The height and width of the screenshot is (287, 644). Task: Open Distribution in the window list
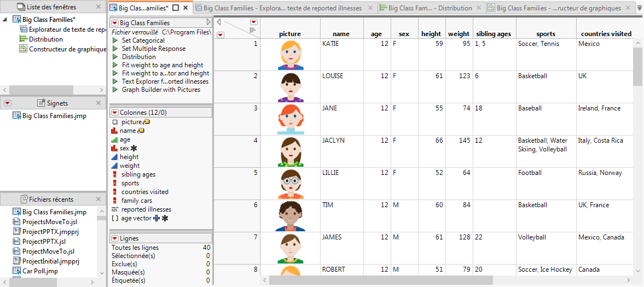tap(45, 39)
